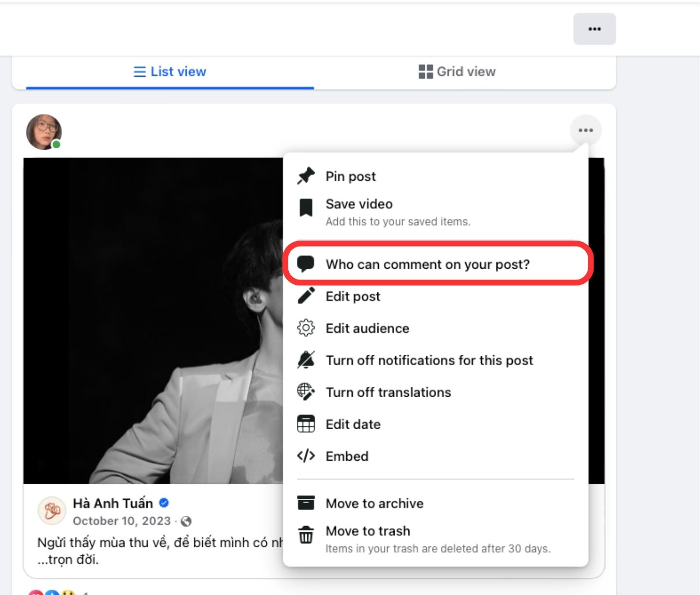Click the gear icon beside Edit audience
Image resolution: width=700 pixels, height=595 pixels.
click(x=306, y=328)
